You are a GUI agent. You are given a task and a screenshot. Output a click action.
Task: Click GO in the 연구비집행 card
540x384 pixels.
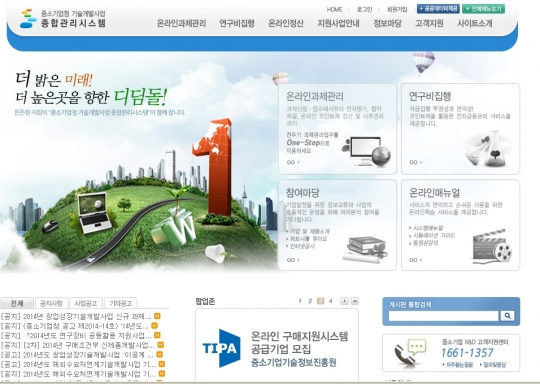point(416,162)
